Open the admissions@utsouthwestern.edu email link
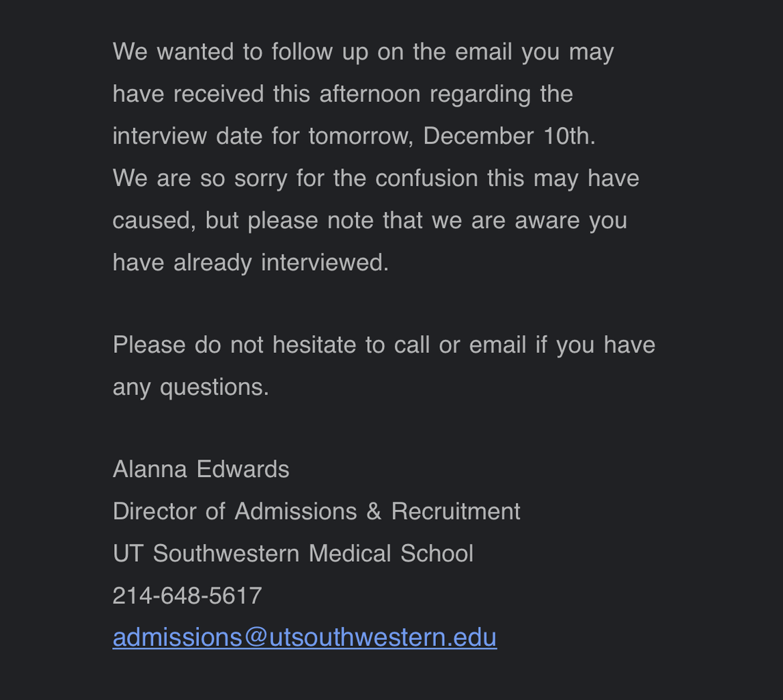783x700 pixels. coord(305,638)
